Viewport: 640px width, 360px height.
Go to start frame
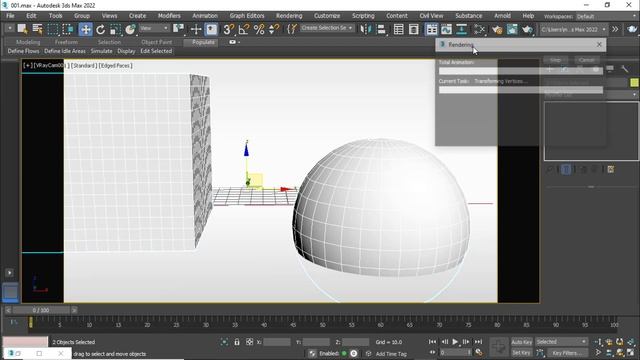tap(432, 342)
